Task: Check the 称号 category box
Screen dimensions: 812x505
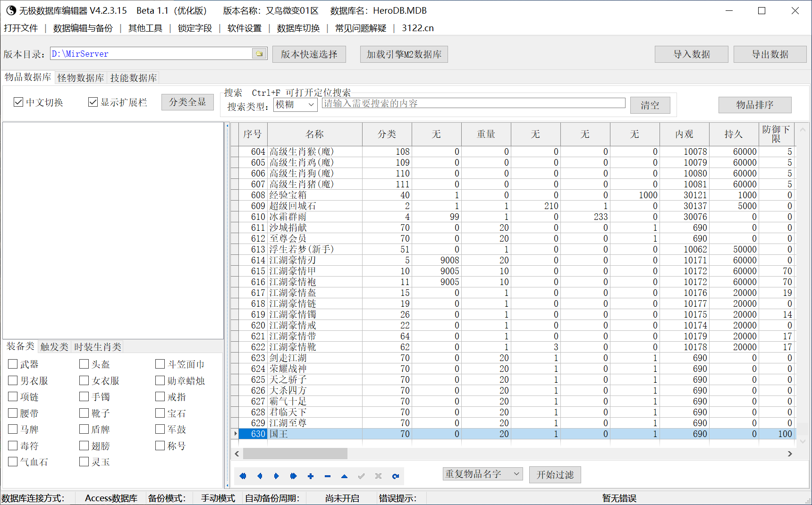Action: 160,446
